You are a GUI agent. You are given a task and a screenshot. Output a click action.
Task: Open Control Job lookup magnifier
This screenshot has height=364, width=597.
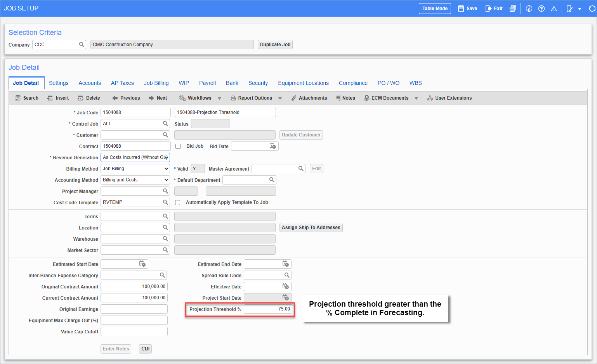(x=165, y=124)
